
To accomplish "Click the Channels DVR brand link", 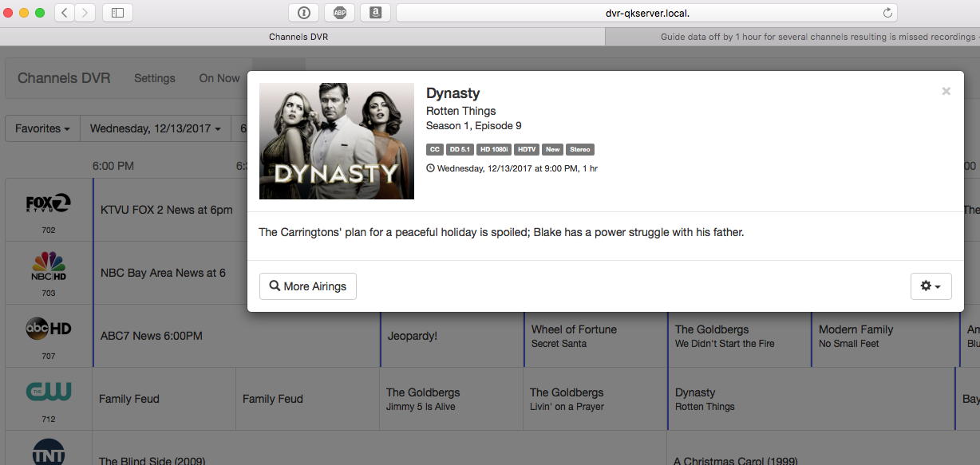I will (x=64, y=78).
